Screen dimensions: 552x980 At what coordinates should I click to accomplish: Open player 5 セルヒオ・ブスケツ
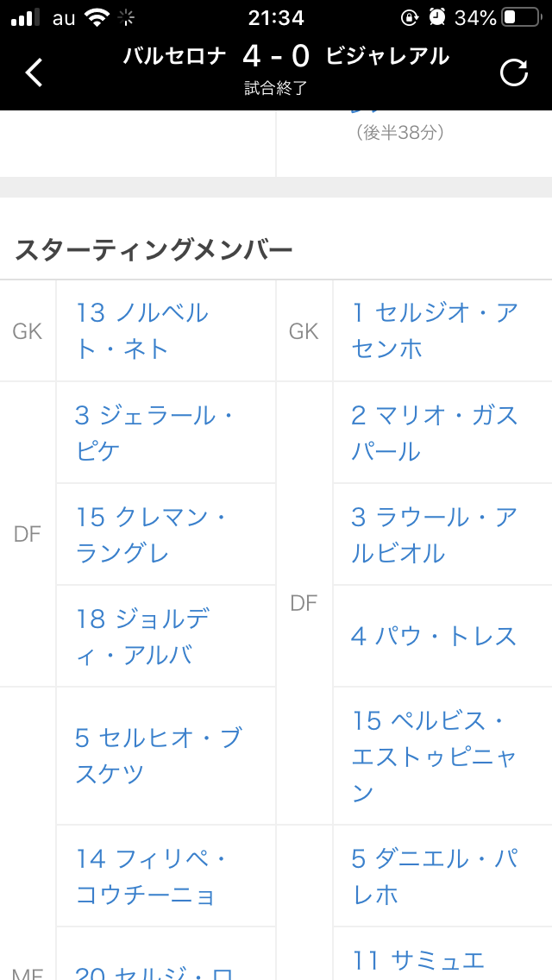pyautogui.click(x=158, y=756)
